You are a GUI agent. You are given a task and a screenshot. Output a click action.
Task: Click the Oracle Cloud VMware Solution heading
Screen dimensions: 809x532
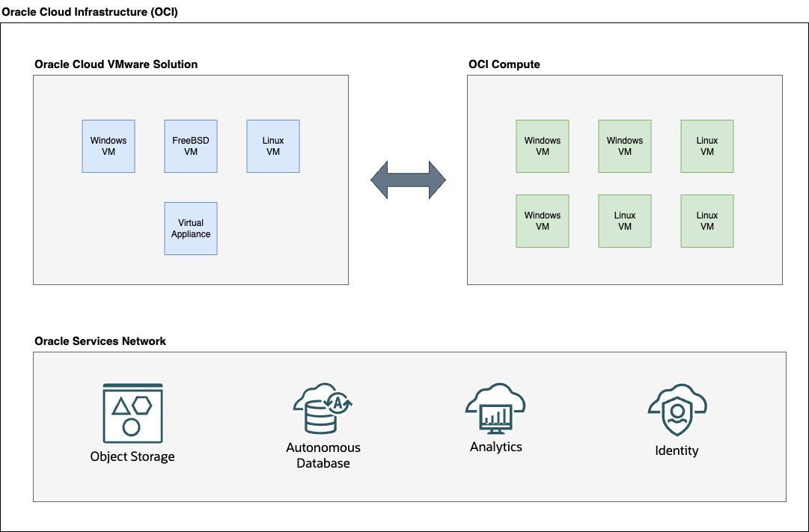[115, 64]
